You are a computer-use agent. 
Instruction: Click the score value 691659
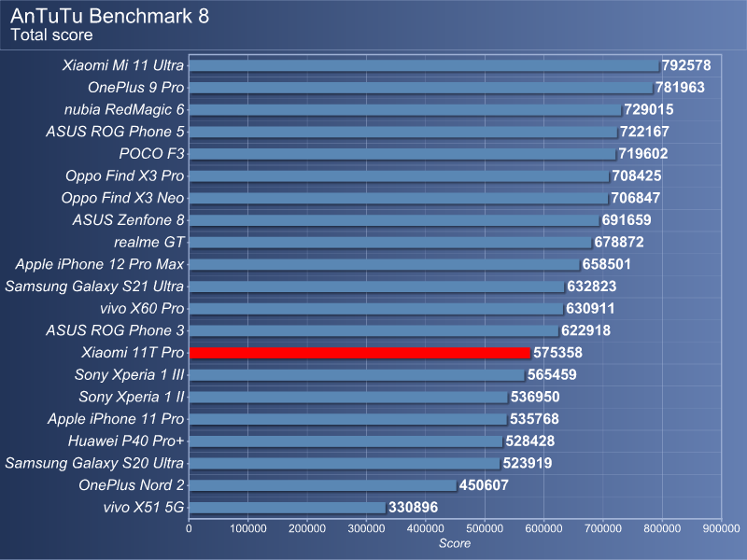click(627, 220)
